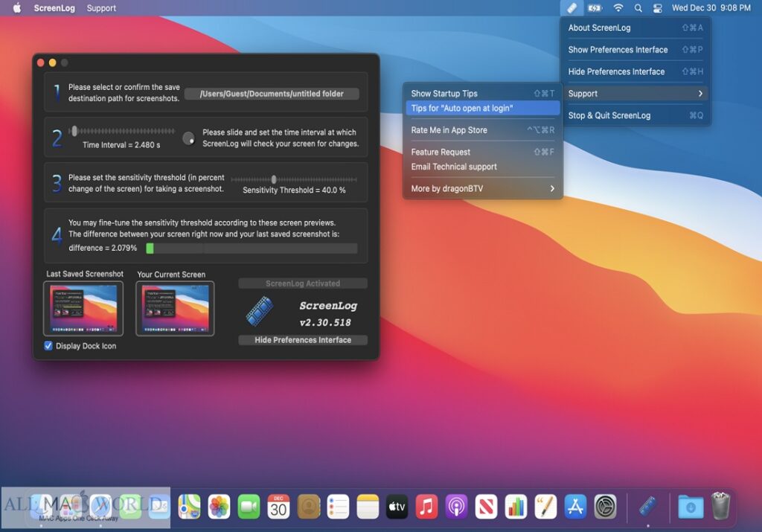Launch Apple TV from the Dock
Viewport: 762px width, 532px height.
coord(397,507)
